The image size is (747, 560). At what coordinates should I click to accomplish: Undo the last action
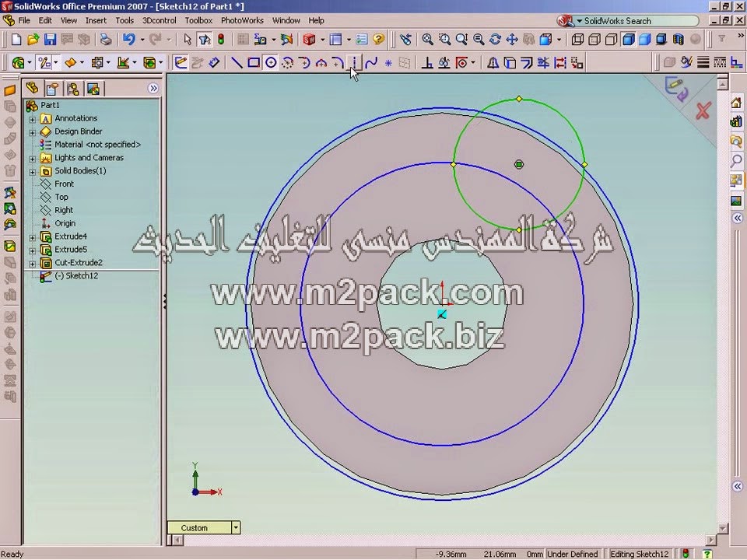[129, 40]
